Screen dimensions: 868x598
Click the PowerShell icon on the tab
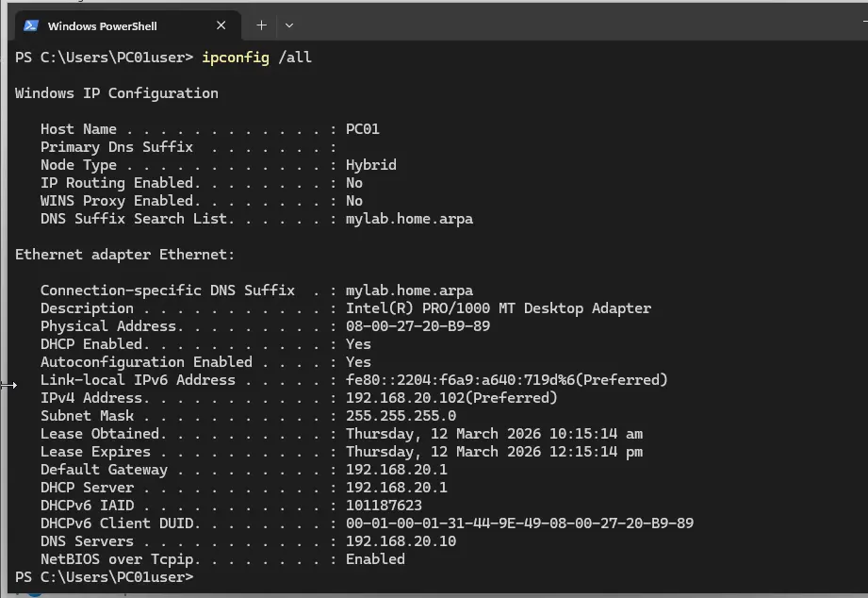(x=31, y=25)
